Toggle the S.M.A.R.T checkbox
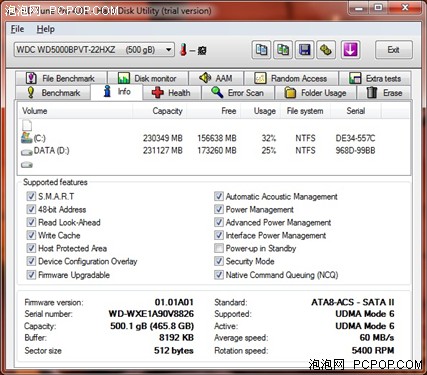The width and height of the screenshot is (427, 375). point(31,196)
